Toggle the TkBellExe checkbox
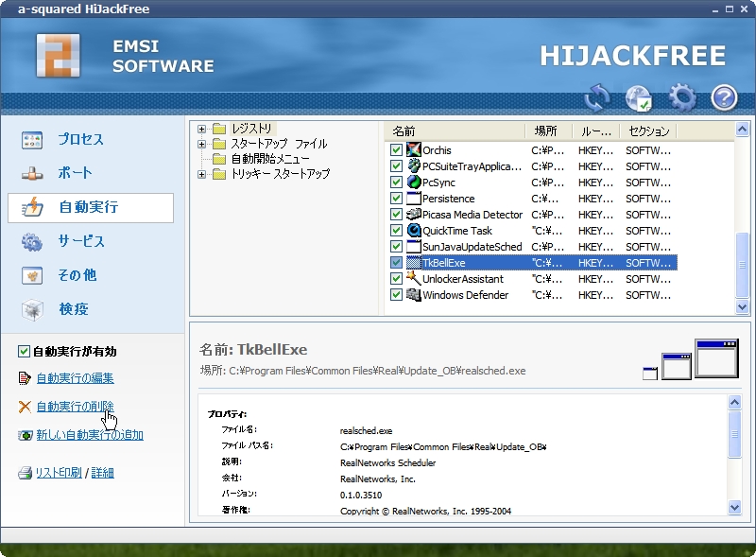 click(396, 263)
